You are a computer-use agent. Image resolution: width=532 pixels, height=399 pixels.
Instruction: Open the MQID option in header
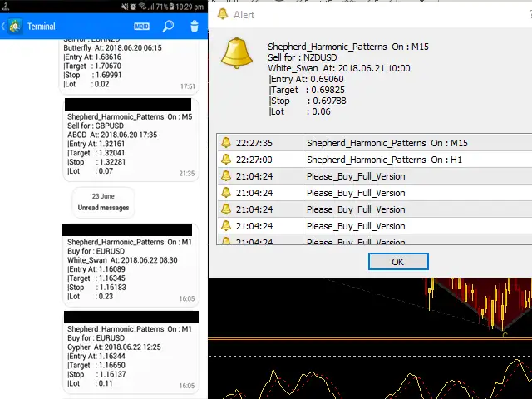142,27
